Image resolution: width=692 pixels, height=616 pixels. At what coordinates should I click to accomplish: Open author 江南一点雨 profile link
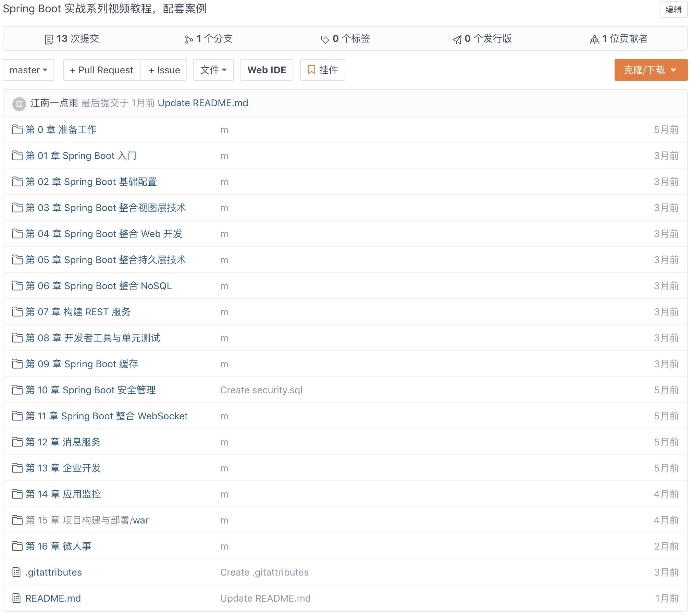pyautogui.click(x=54, y=103)
